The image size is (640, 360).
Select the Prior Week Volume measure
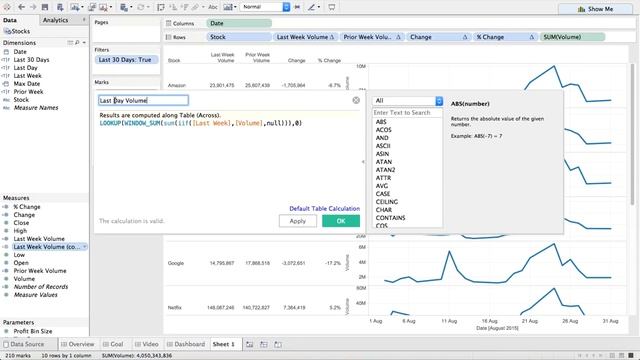40,271
